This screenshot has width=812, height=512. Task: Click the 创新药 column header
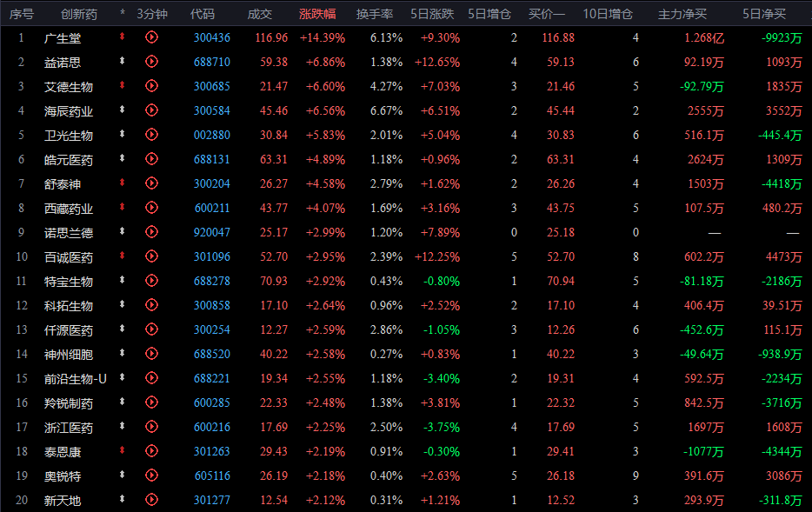[x=79, y=14]
